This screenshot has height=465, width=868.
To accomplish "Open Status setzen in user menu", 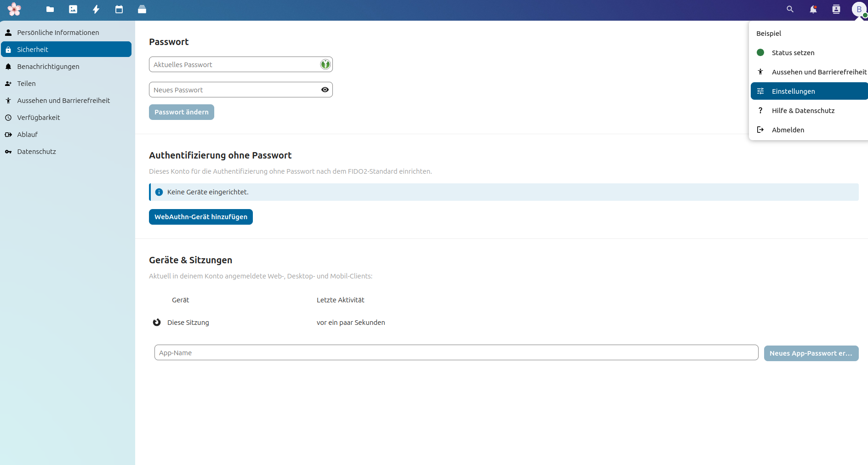I will [x=793, y=53].
